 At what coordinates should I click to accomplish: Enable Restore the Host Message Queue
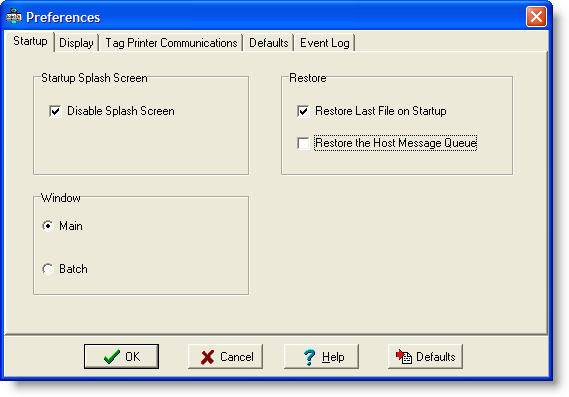[x=303, y=143]
